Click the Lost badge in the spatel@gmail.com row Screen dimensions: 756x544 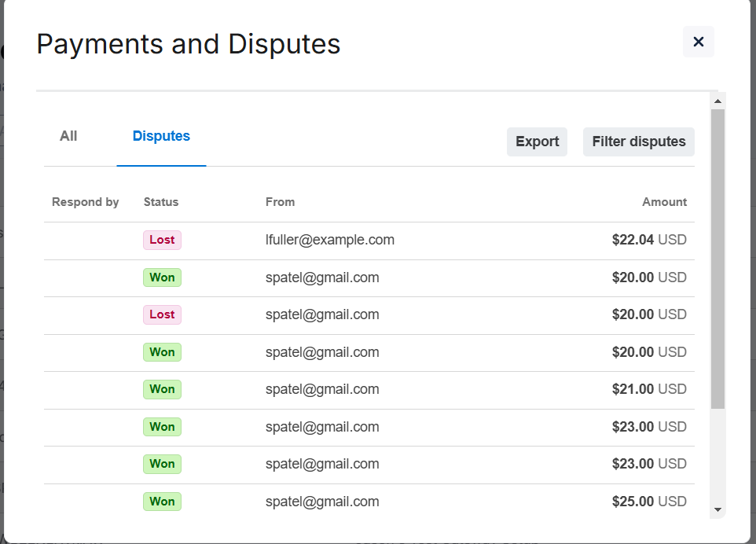click(162, 314)
